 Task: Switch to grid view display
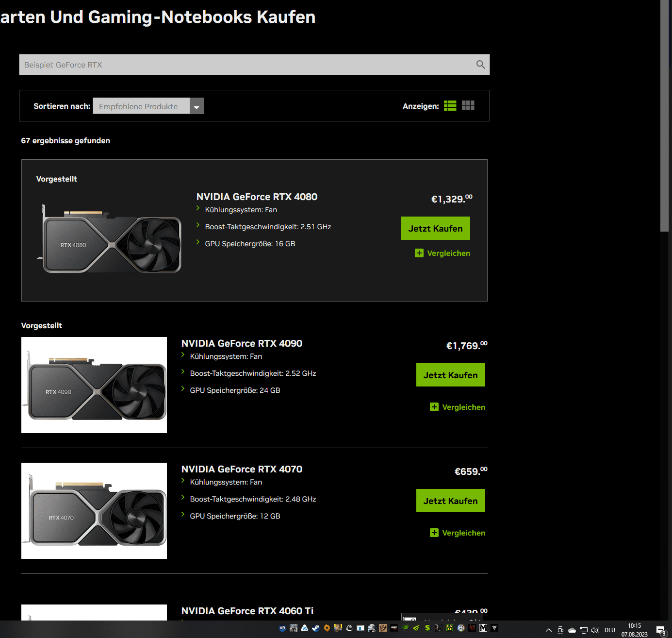pos(468,105)
